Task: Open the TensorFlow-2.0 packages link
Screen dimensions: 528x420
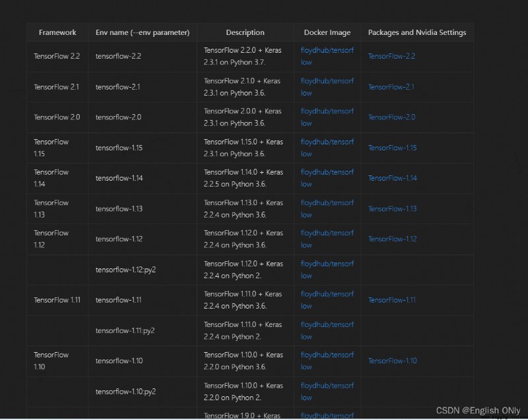Action: click(391, 117)
